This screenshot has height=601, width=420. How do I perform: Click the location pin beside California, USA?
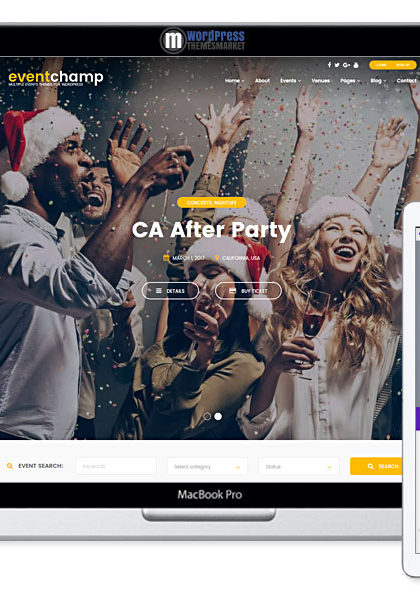click(217, 258)
